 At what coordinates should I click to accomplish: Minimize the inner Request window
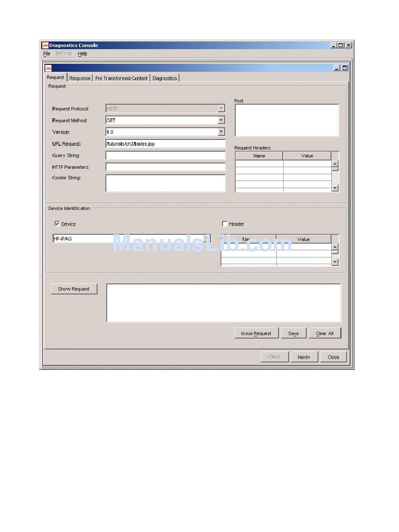[x=337, y=68]
